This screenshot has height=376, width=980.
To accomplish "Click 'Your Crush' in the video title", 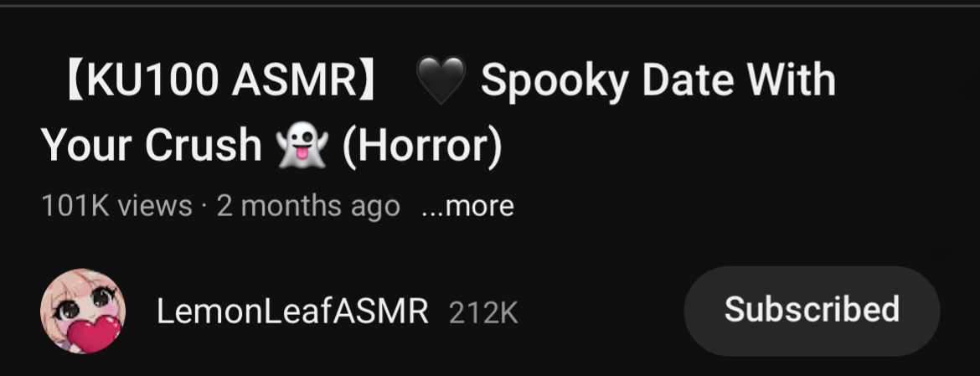I will pos(152,145).
